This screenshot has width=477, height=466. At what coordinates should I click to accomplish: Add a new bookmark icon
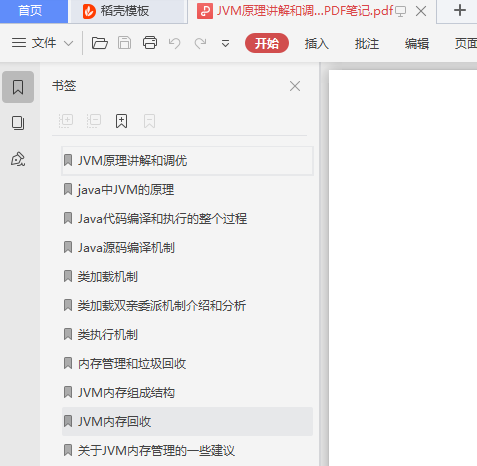[121, 121]
